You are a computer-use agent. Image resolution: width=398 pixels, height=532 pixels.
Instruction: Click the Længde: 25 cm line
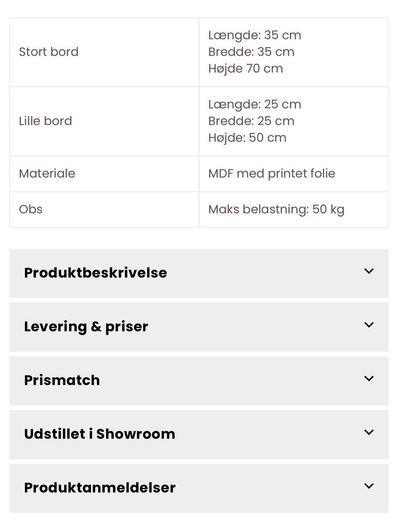pos(255,105)
